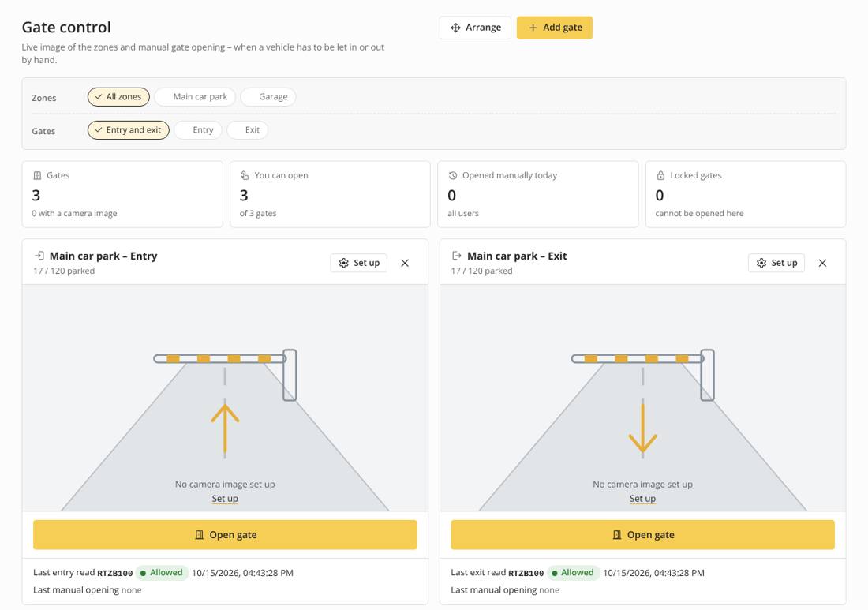This screenshot has width=868, height=610.
Task: Filter zones to Garage
Action: click(x=268, y=97)
